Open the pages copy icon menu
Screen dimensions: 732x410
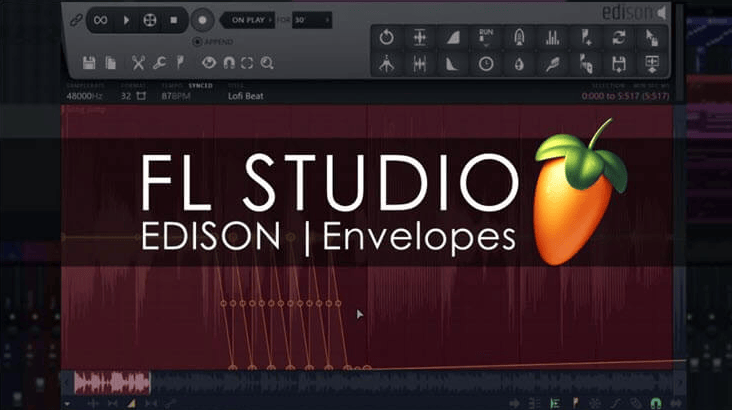pos(111,63)
